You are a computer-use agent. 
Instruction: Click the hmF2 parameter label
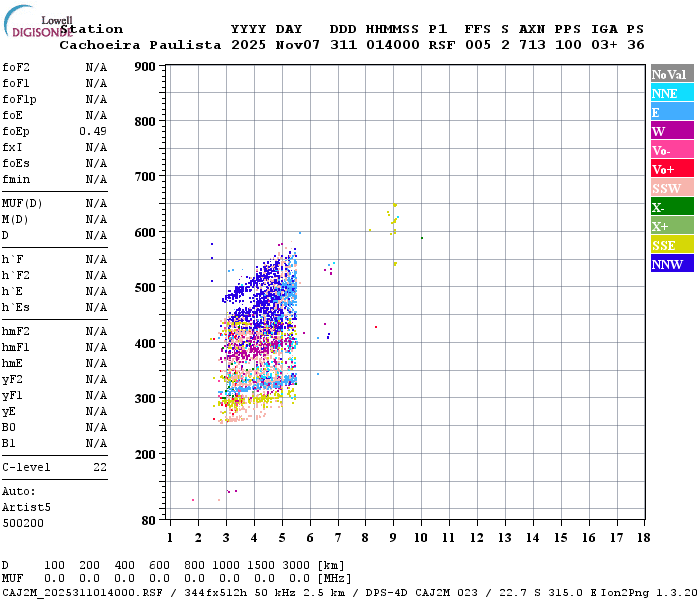(x=16, y=332)
